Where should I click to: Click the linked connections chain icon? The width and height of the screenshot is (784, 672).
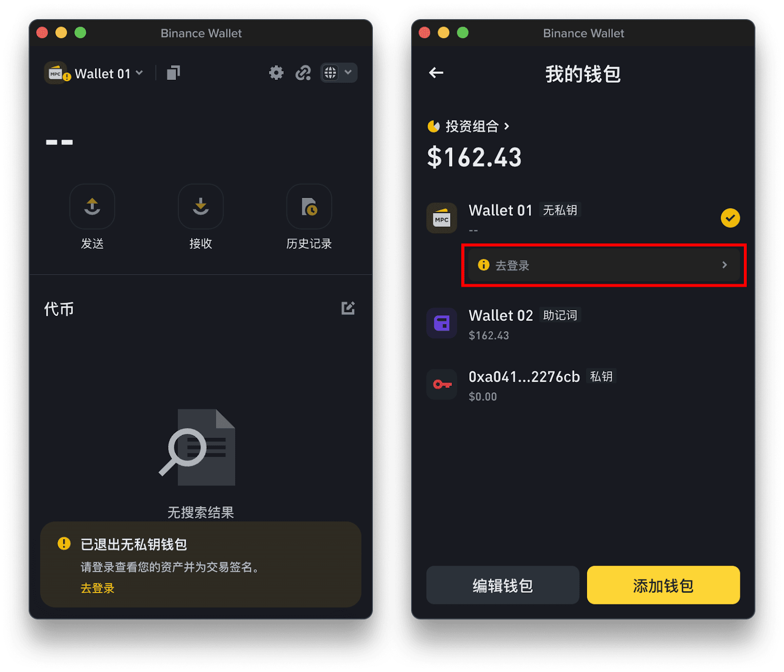pos(303,73)
